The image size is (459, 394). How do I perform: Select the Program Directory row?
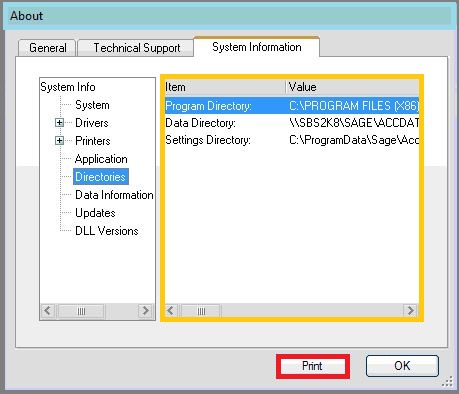(292, 106)
